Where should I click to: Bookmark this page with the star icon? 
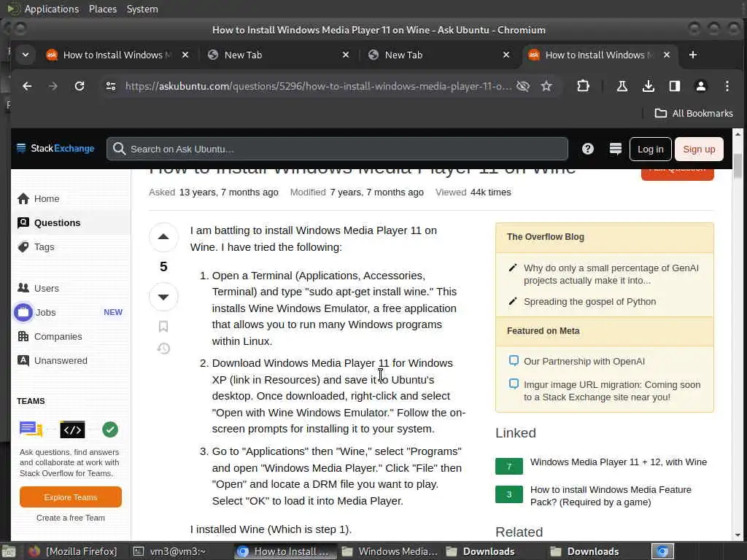[x=546, y=86]
